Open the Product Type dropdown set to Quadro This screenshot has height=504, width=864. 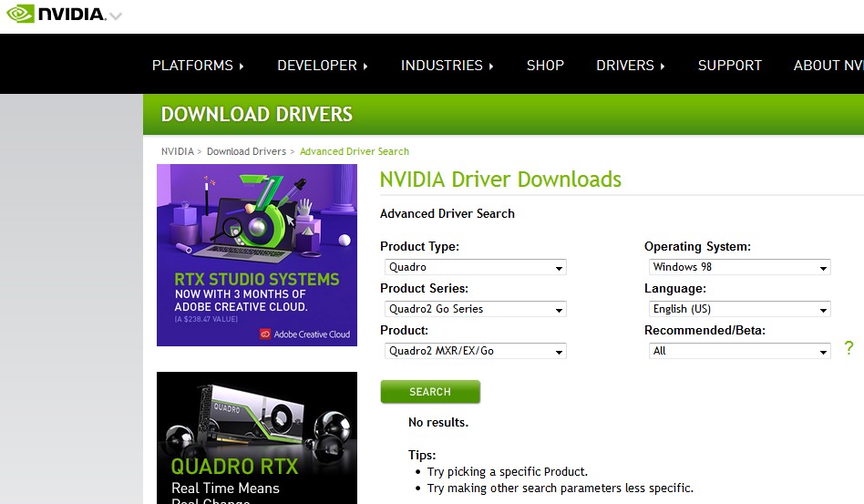coord(476,267)
